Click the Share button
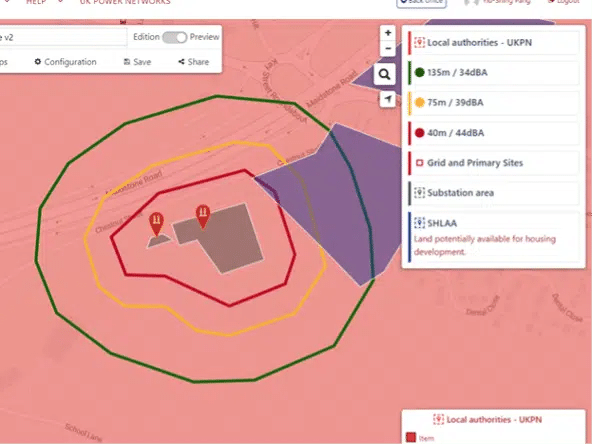 click(x=194, y=62)
